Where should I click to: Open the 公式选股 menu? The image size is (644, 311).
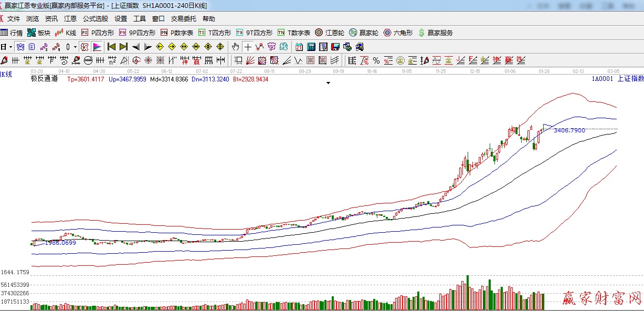click(95, 19)
